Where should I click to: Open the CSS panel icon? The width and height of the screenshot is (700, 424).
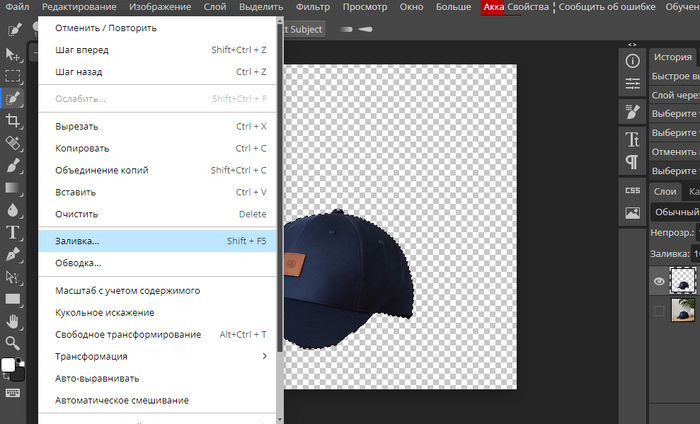click(x=632, y=190)
